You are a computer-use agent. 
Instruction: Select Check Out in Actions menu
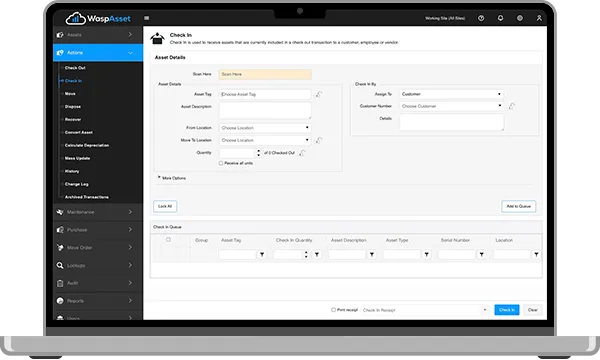click(75, 68)
